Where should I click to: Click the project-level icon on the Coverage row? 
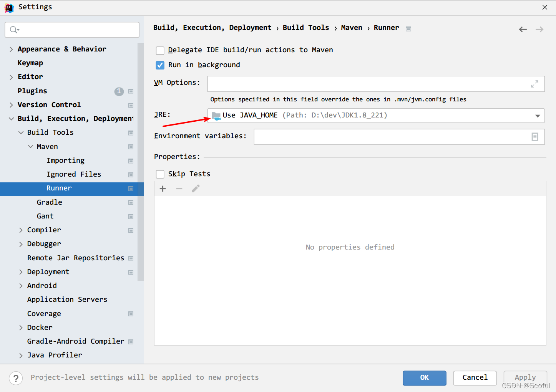131,314
